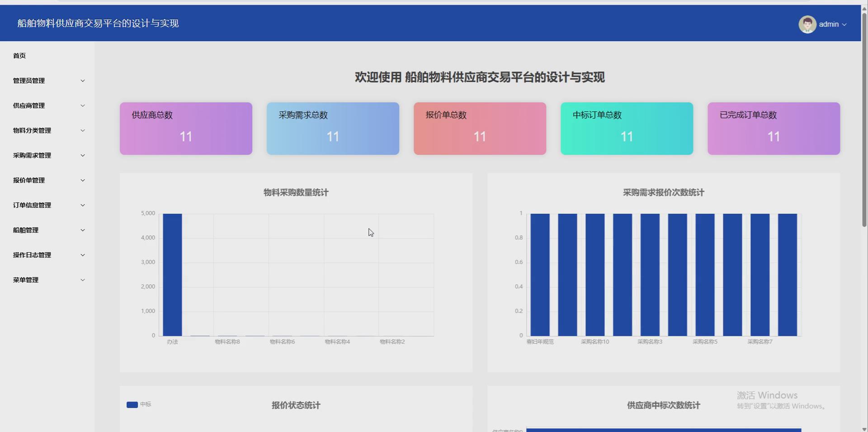
Task: Expand chevron beside 管理员管理
Action: coord(83,80)
